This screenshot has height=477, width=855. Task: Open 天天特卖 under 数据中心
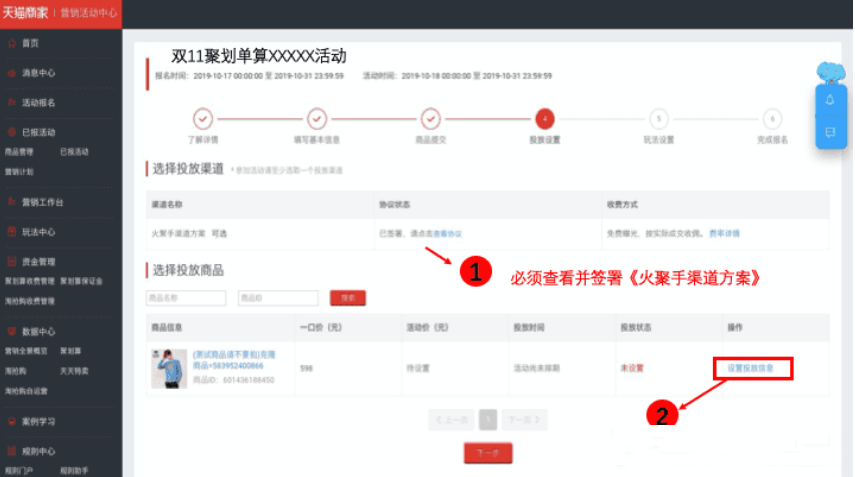pyautogui.click(x=74, y=371)
